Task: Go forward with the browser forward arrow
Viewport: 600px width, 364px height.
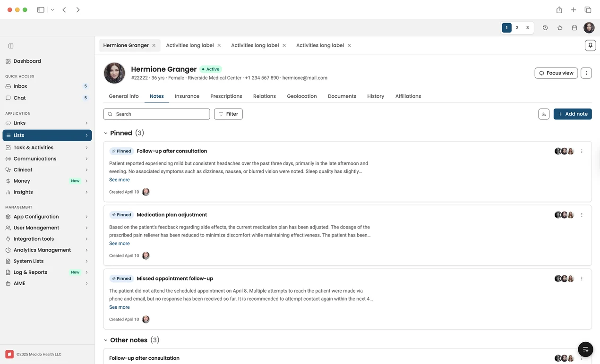Action: [78, 9]
